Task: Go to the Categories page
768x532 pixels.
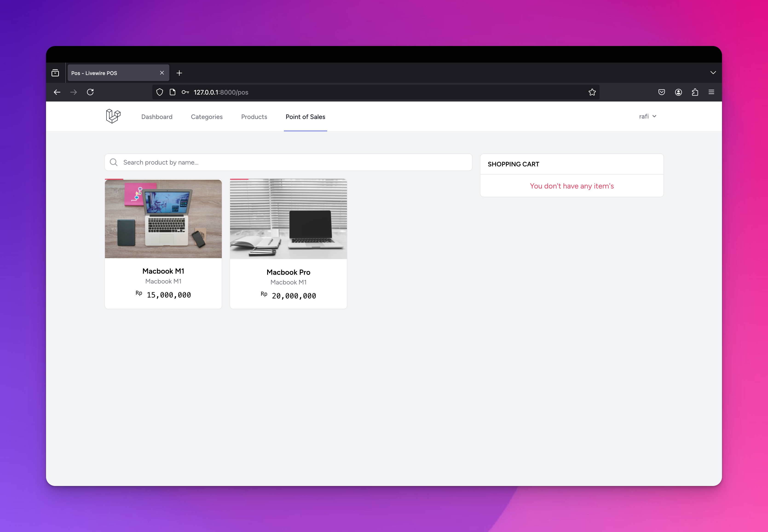Action: coord(207,117)
